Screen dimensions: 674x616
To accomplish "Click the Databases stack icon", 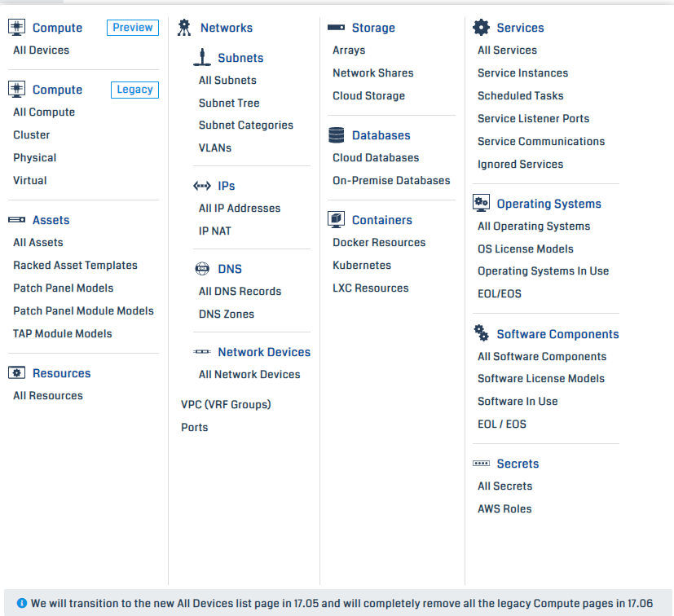I will [336, 134].
